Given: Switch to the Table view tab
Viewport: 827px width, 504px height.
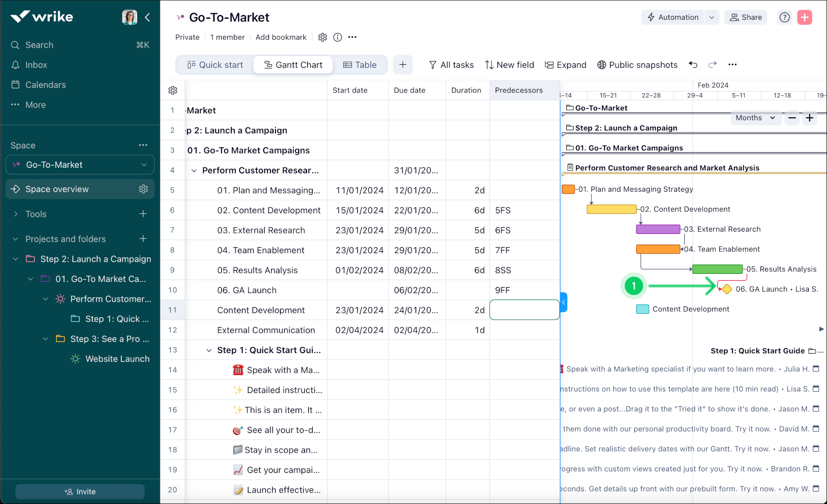Looking at the screenshot, I should click(x=360, y=65).
